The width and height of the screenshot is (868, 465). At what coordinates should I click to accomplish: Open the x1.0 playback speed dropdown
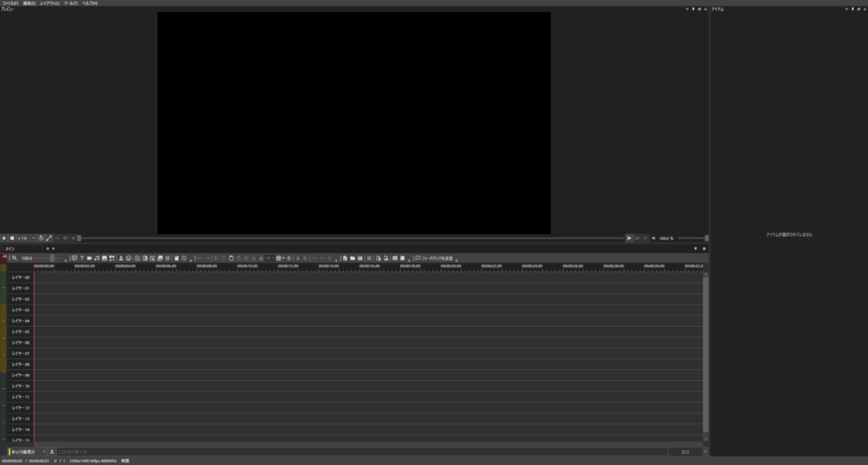26,238
